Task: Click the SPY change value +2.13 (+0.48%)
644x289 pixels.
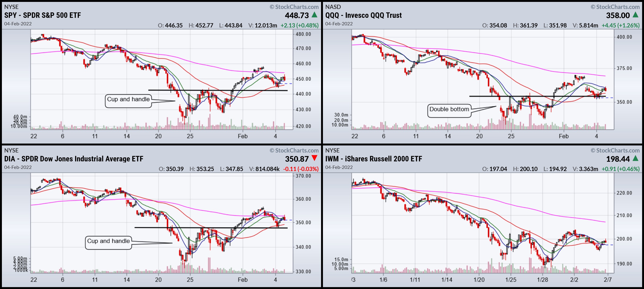Action: tap(300, 26)
